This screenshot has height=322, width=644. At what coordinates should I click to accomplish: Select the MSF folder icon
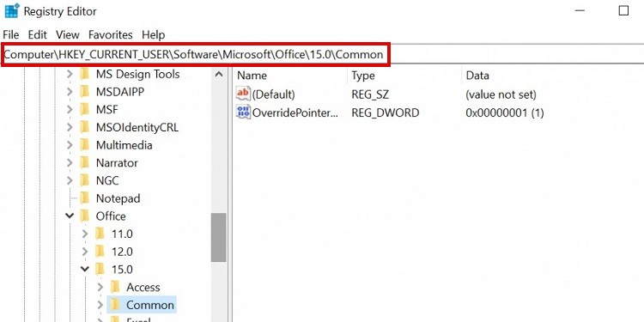tap(85, 109)
